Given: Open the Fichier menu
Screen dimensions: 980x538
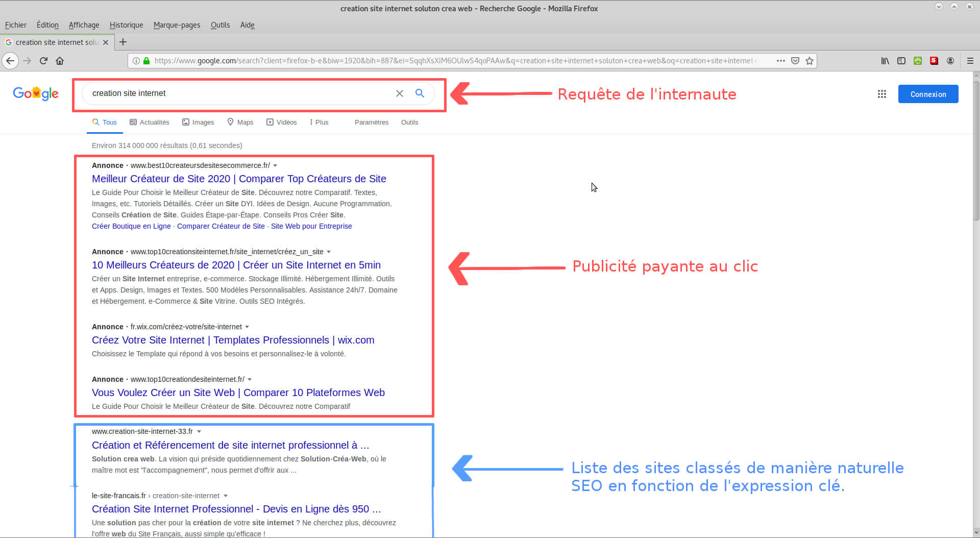Looking at the screenshot, I should [x=16, y=25].
